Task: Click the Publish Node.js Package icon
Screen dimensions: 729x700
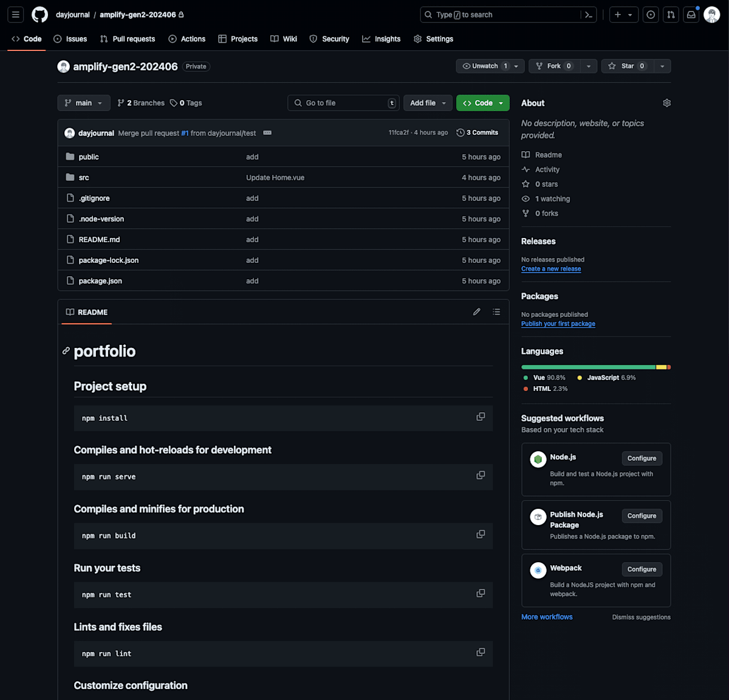Action: click(x=538, y=517)
